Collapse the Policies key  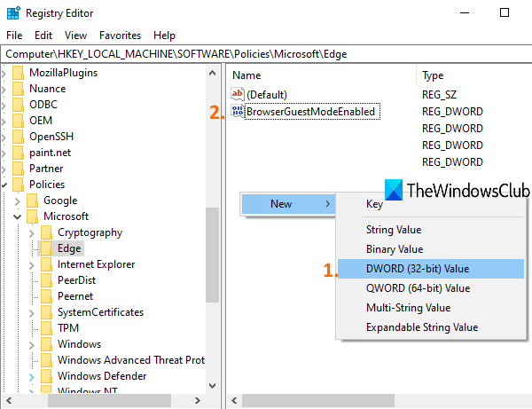tap(4, 185)
